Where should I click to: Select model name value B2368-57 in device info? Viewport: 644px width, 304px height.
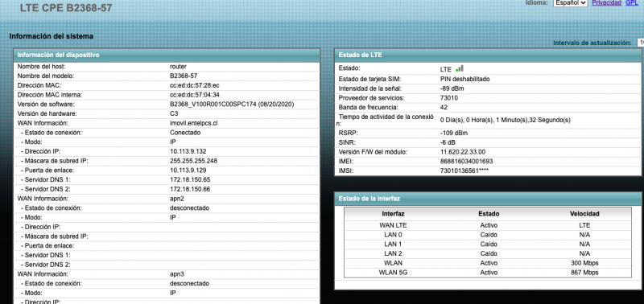pyautogui.click(x=184, y=76)
